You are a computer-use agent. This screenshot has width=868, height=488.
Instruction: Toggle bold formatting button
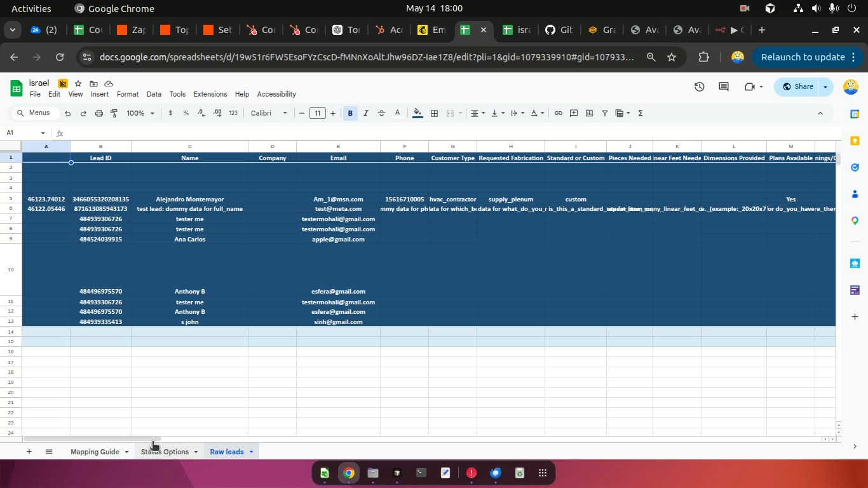tap(350, 113)
